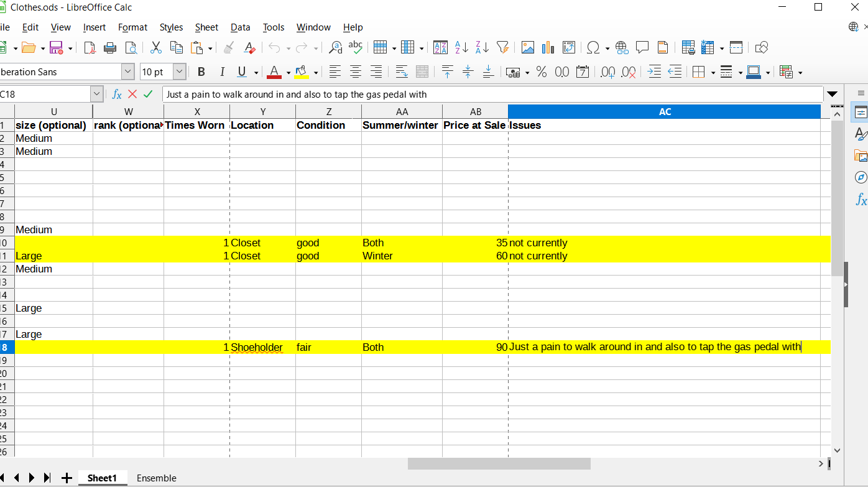The image size is (868, 487).
Task: Open the sidebar Navigator compass icon
Action: pos(861,177)
